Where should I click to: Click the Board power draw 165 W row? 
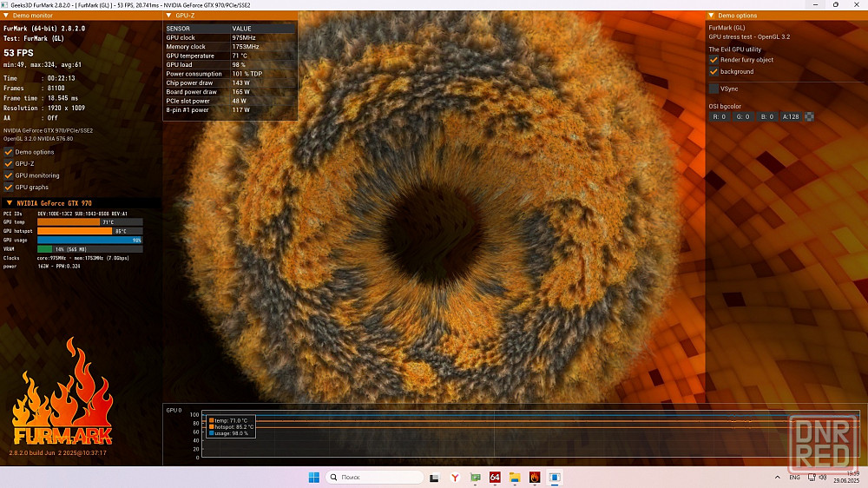[x=230, y=92]
